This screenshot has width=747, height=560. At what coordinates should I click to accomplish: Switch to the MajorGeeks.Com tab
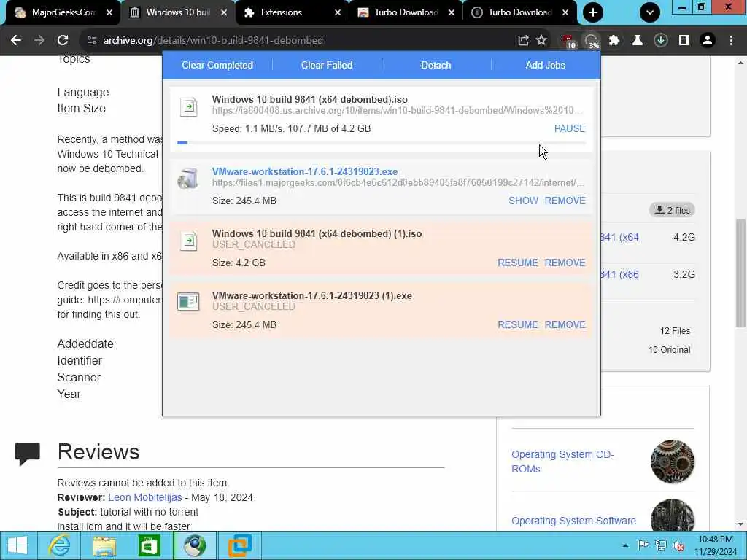click(x=63, y=12)
